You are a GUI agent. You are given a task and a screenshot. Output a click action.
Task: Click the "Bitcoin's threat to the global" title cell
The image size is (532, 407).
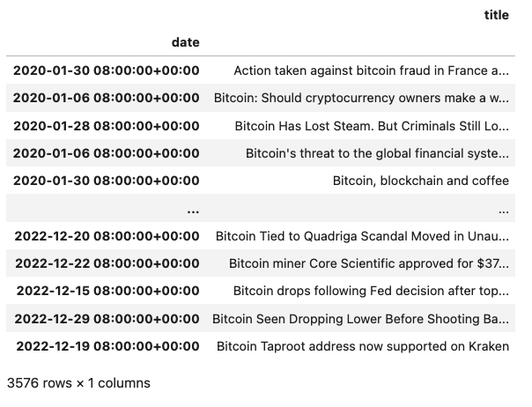[x=377, y=153]
